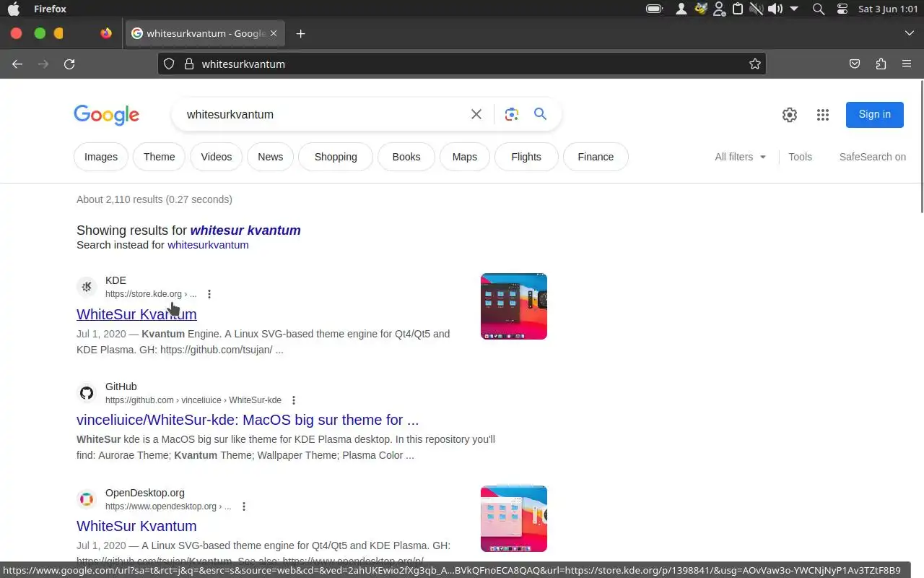Click the battery icon in the system tray

click(654, 9)
